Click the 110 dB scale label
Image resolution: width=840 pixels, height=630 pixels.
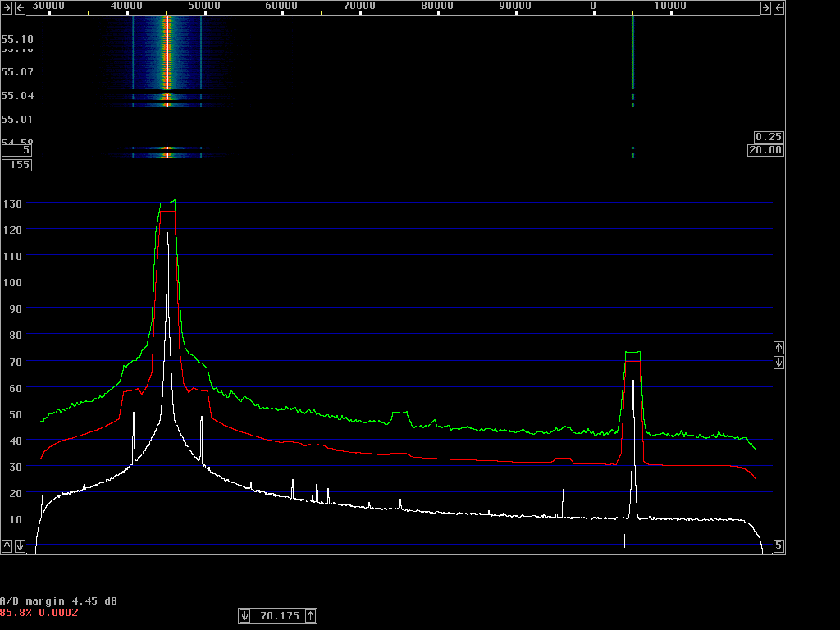pyautogui.click(x=12, y=256)
